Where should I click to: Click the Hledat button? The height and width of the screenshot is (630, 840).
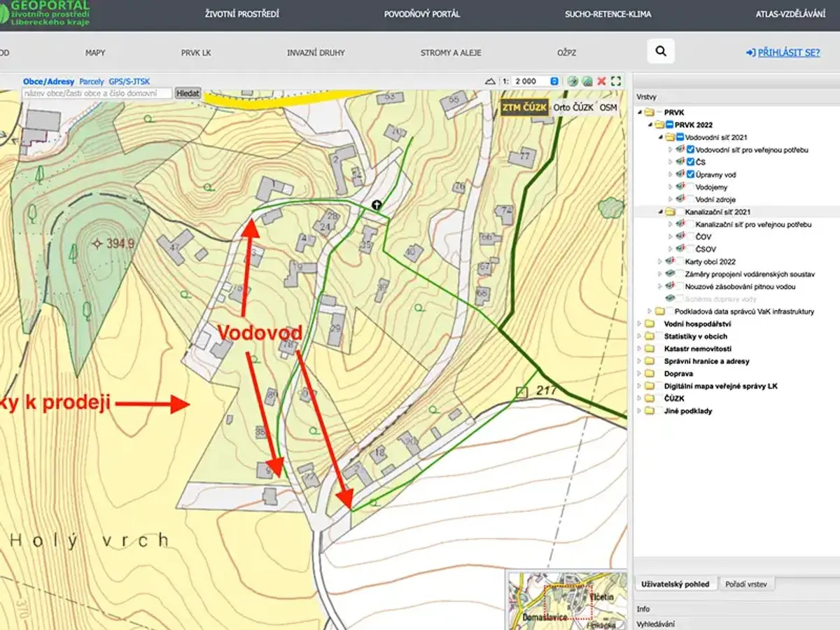pyautogui.click(x=188, y=92)
